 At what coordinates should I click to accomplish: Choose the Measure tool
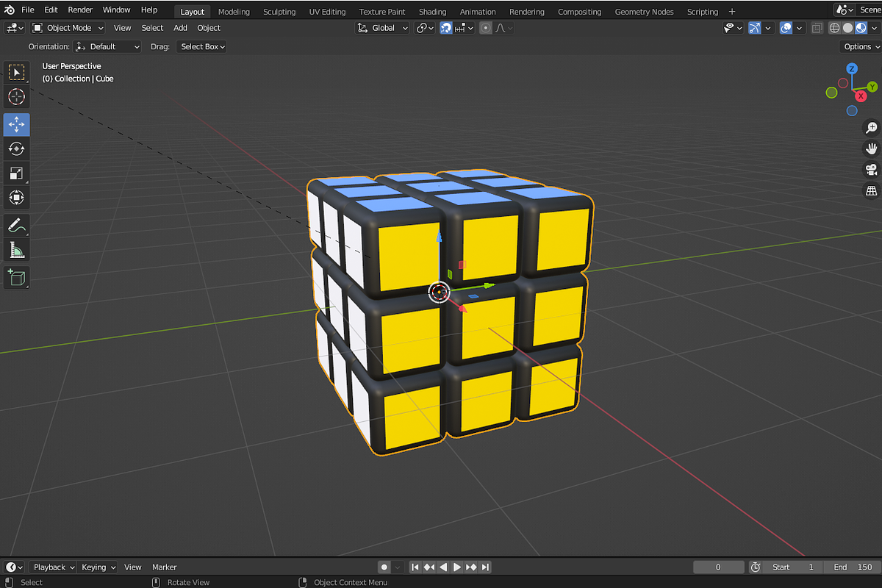(x=16, y=250)
